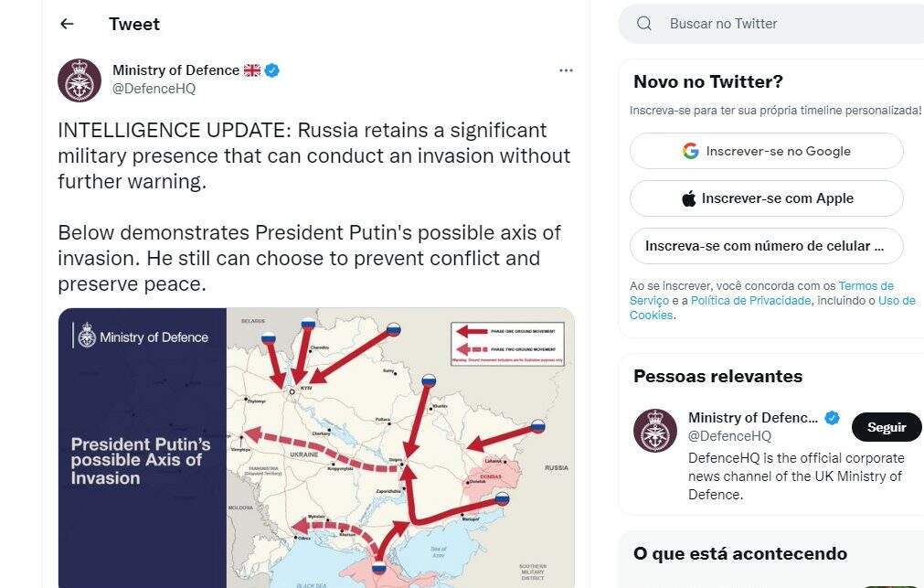
Task: Follow Ministry of Defence with the Seguir button
Action: click(886, 427)
